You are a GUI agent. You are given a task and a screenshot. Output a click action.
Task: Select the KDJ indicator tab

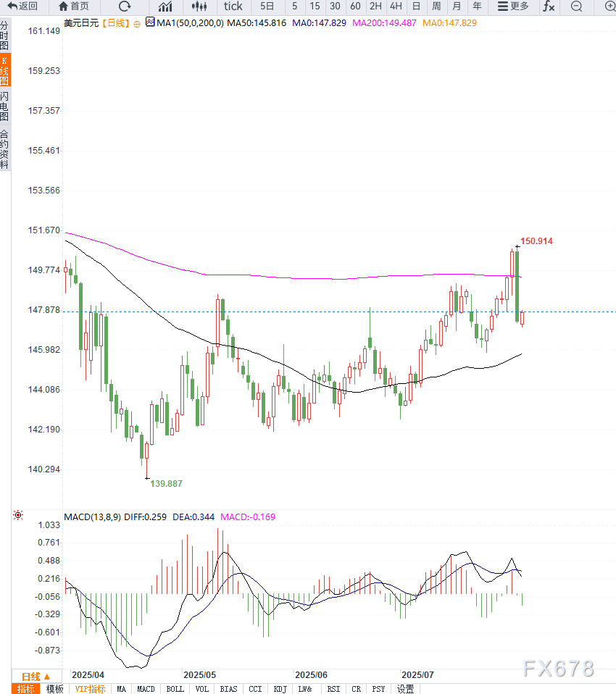click(x=279, y=689)
